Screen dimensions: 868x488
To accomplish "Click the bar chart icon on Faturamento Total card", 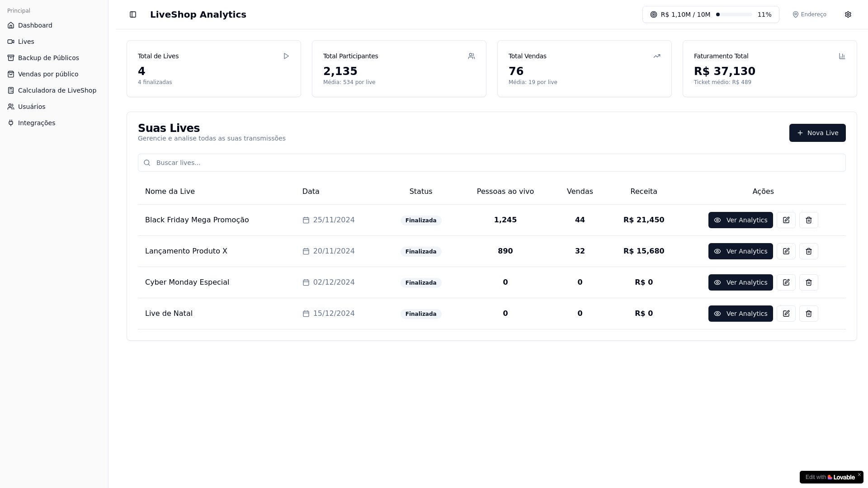I will click(842, 56).
